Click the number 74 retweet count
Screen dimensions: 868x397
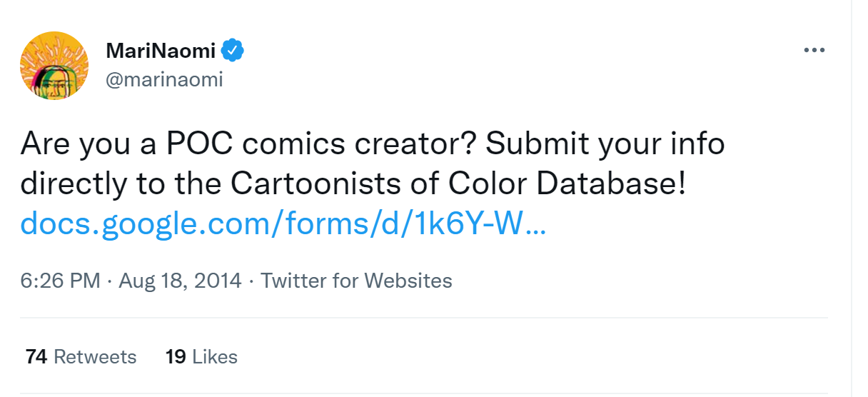pyautogui.click(x=36, y=356)
